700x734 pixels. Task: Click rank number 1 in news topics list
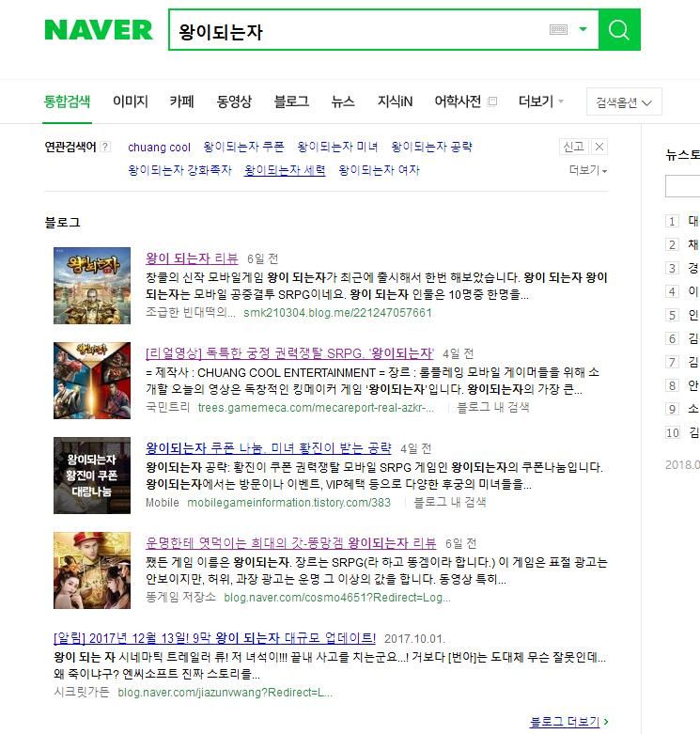672,221
